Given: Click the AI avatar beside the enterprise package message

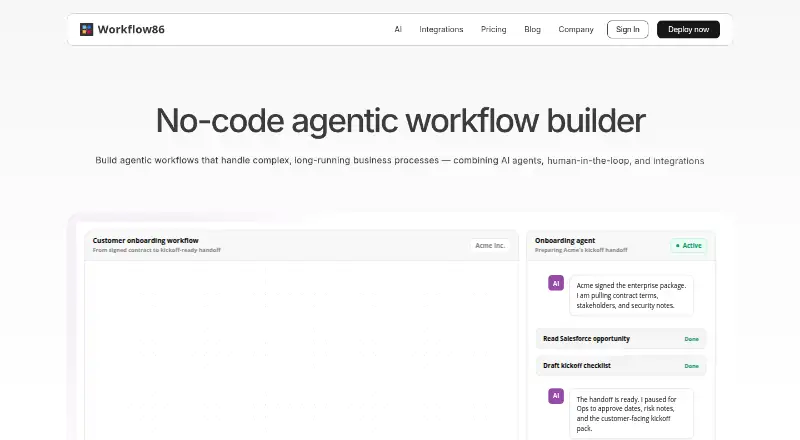Looking at the screenshot, I should [556, 283].
